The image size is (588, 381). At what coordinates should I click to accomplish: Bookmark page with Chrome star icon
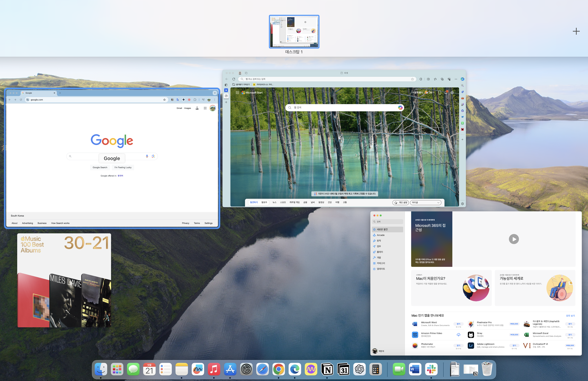pos(164,100)
